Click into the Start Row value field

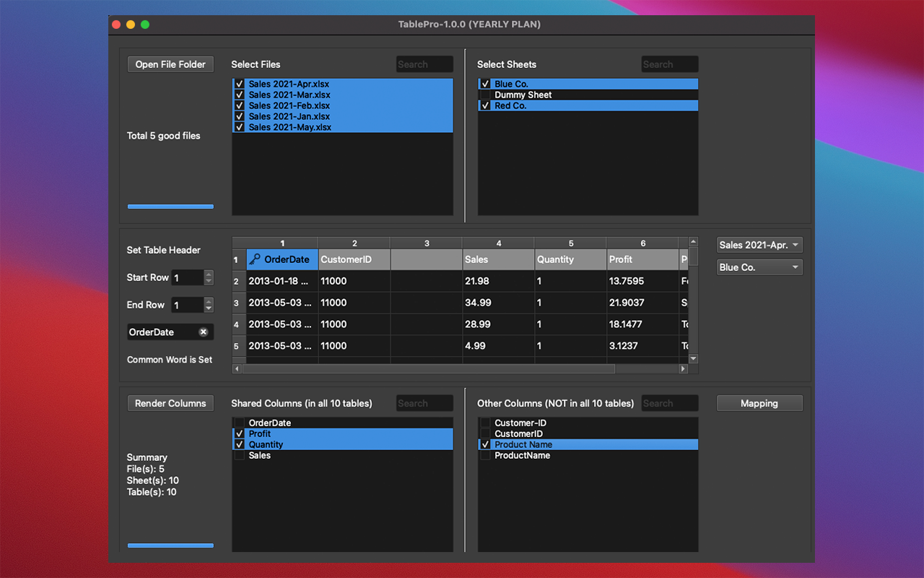(x=187, y=277)
